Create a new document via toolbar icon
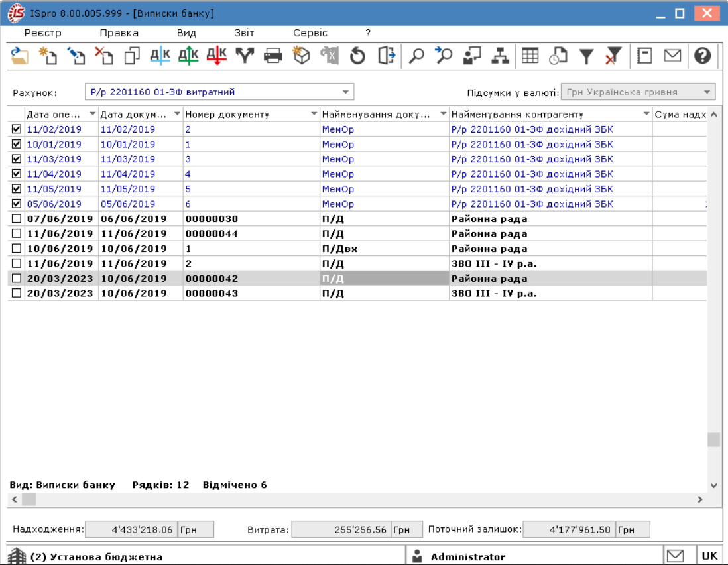The image size is (728, 565). (x=48, y=56)
